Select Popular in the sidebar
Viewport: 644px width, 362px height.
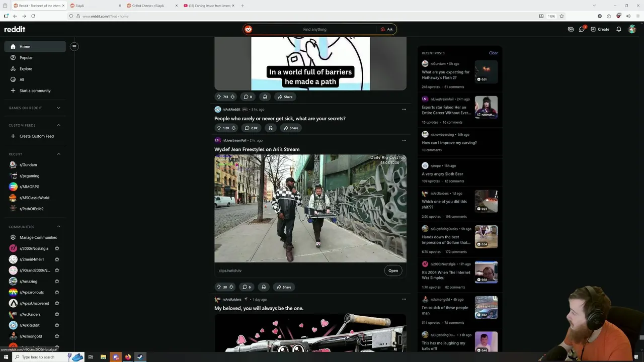click(x=35, y=58)
